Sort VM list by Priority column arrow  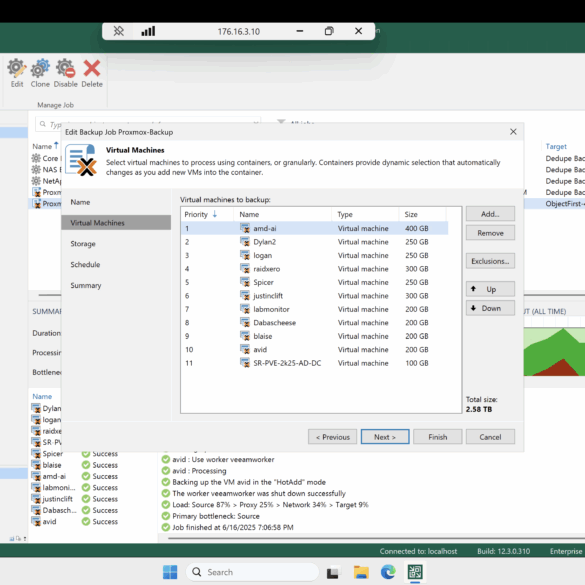[x=215, y=214]
